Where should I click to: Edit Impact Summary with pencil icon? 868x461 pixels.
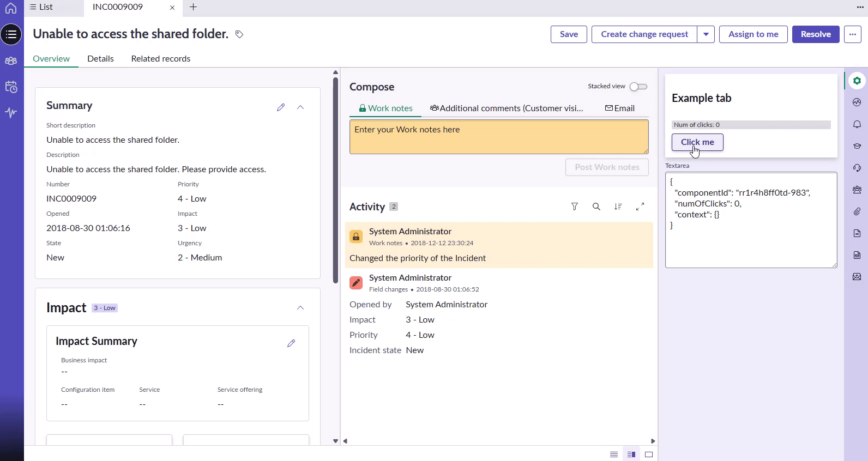click(291, 343)
